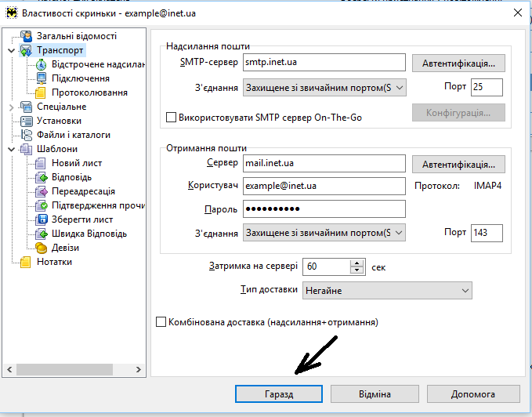Select Швидка Відповідь in the tree
This screenshot has height=417, width=532.
pos(89,234)
